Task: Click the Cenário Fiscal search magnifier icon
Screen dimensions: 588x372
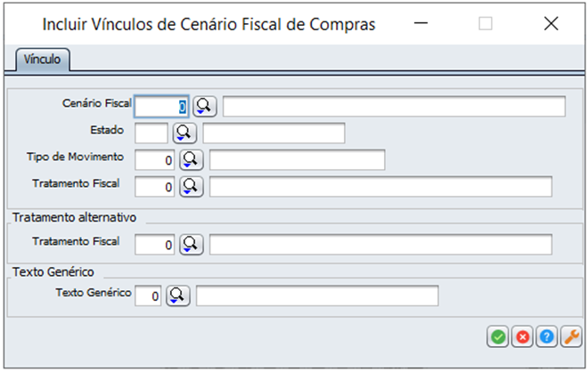Action: (x=205, y=107)
